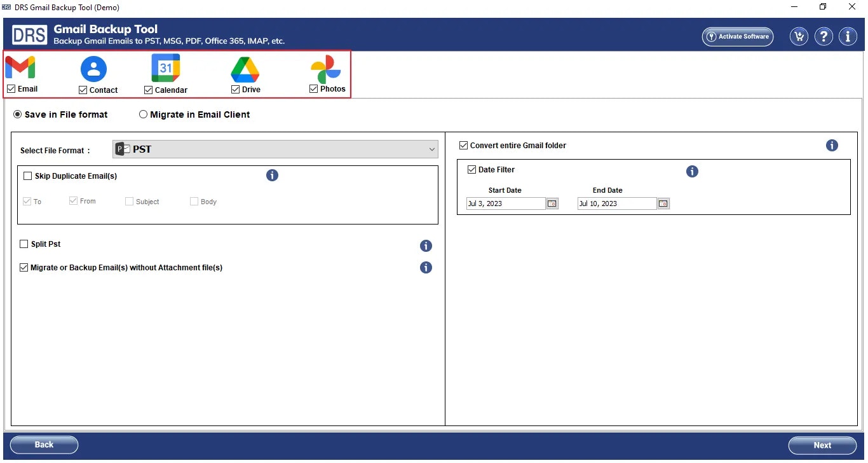The height and width of the screenshot is (463, 868).
Task: Show info for Convert entire Gmail folder
Action: 832,145
